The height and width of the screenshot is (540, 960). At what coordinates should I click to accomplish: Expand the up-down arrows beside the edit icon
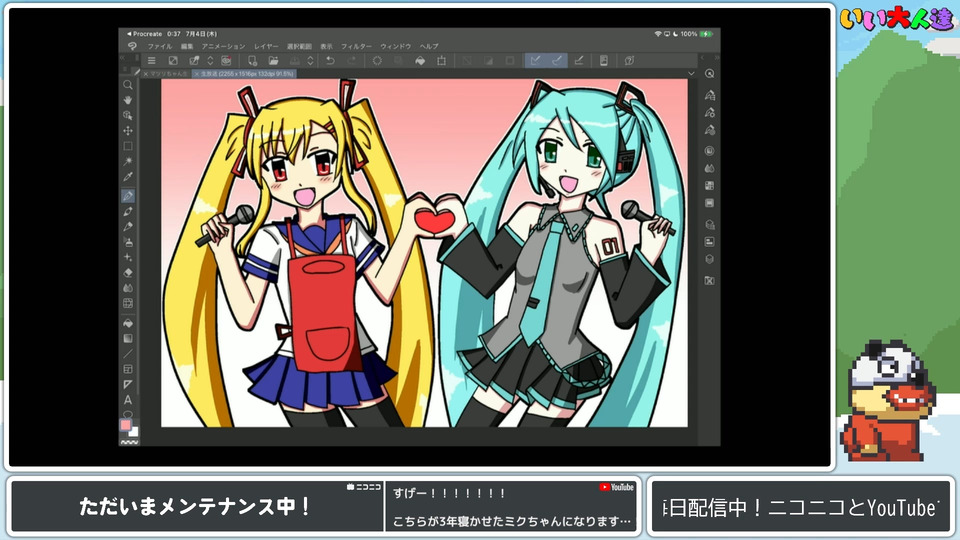pyautogui.click(x=210, y=61)
